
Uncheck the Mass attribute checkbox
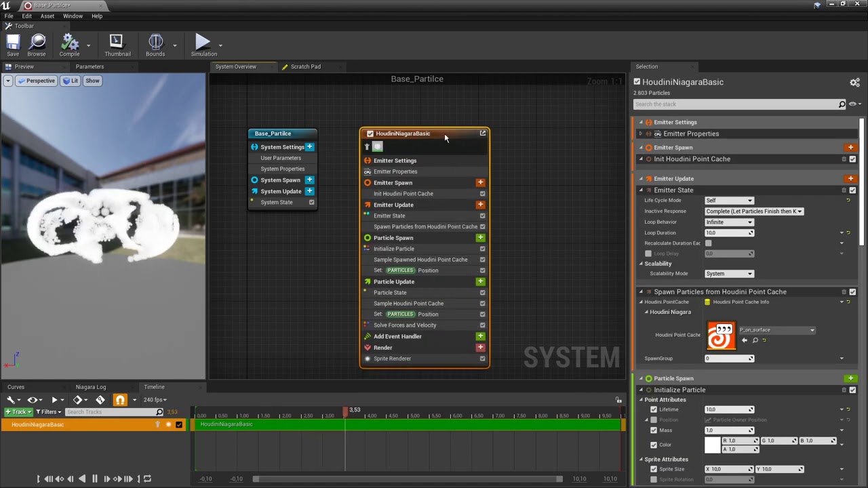[x=654, y=430]
